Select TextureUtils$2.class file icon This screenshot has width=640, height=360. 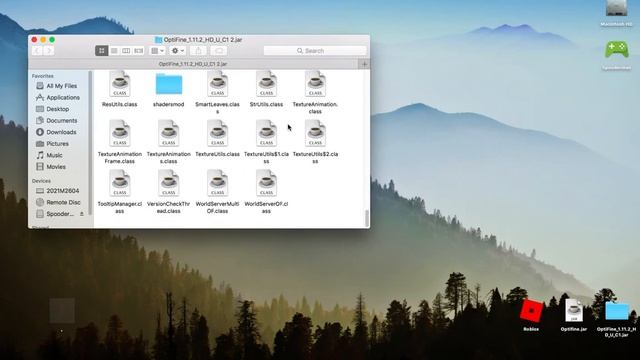[316, 133]
